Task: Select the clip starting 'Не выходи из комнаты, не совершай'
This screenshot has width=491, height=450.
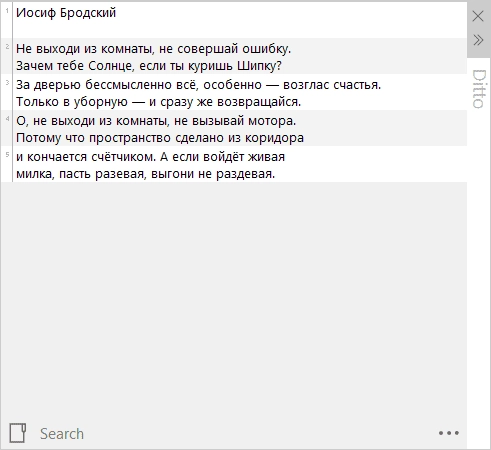Action: [234, 56]
